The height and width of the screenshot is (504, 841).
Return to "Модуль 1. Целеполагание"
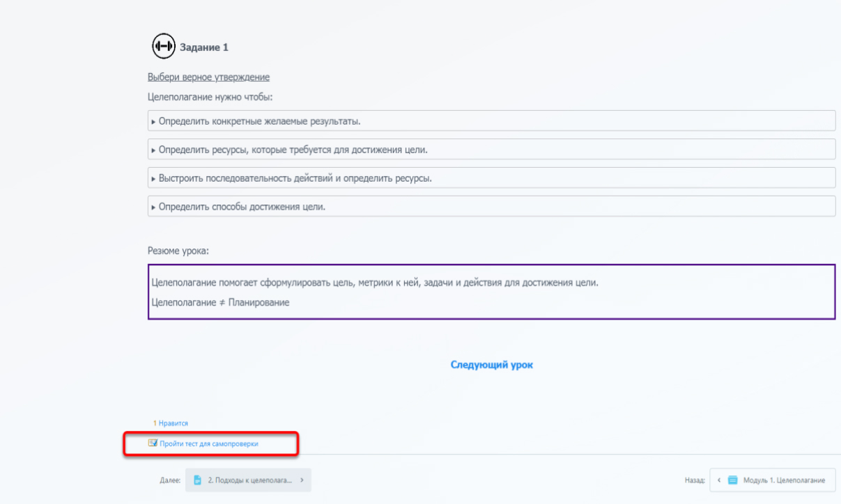[x=784, y=480]
